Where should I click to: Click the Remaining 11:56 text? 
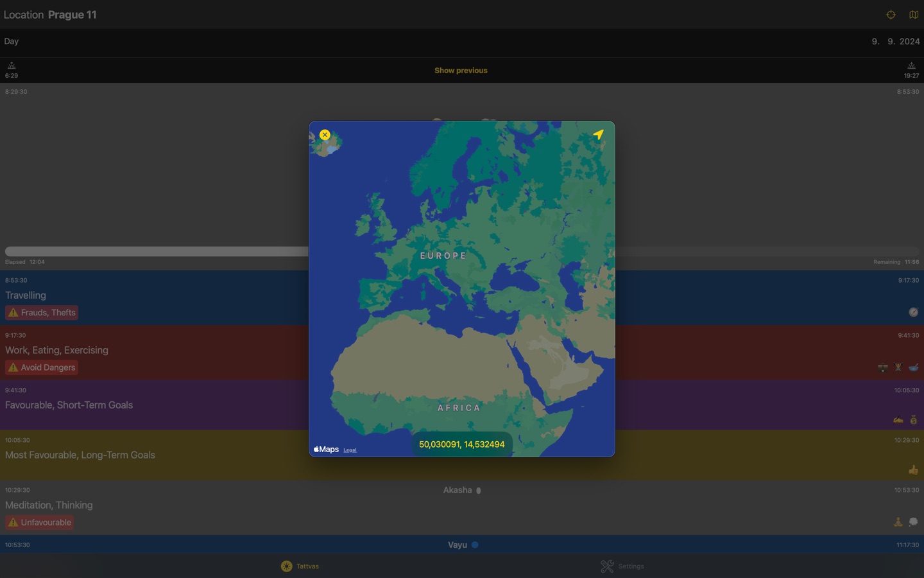[896, 262]
